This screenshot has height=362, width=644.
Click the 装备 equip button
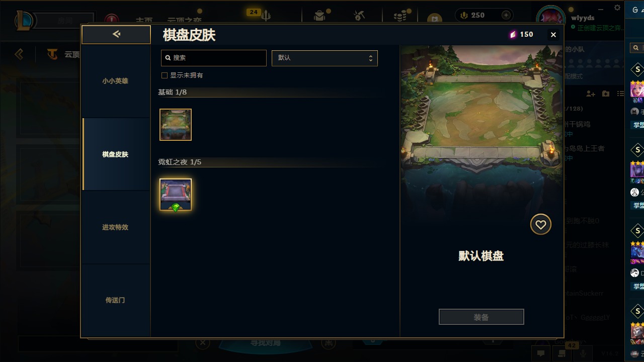pos(481,317)
